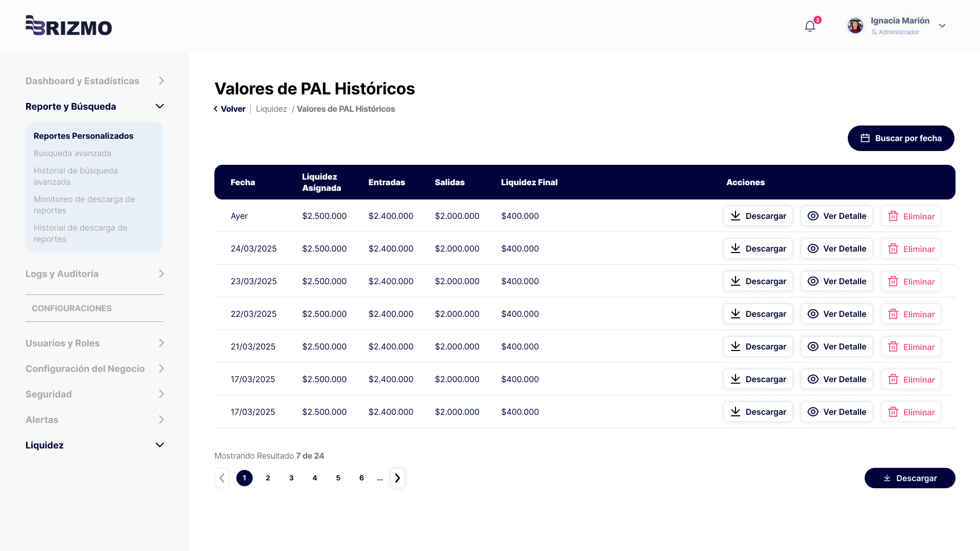Viewport: 980px width, 551px height.
Task: Click the Volver back link
Action: tap(230, 109)
